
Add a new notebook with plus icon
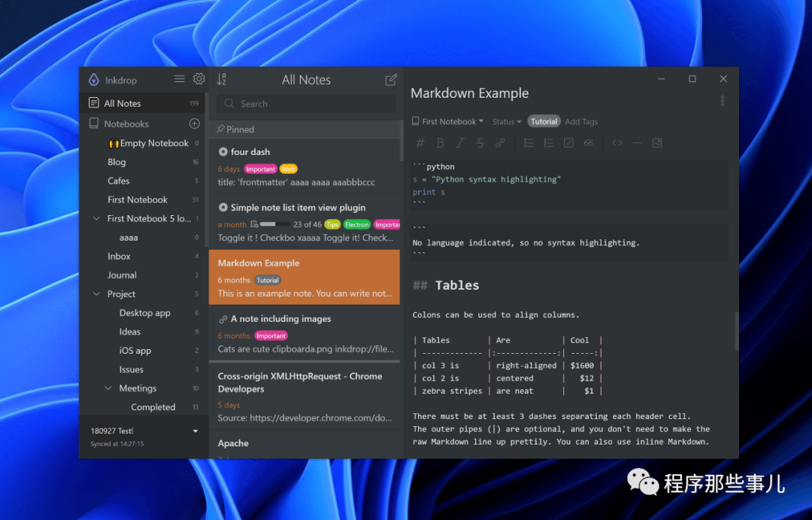[x=194, y=123]
